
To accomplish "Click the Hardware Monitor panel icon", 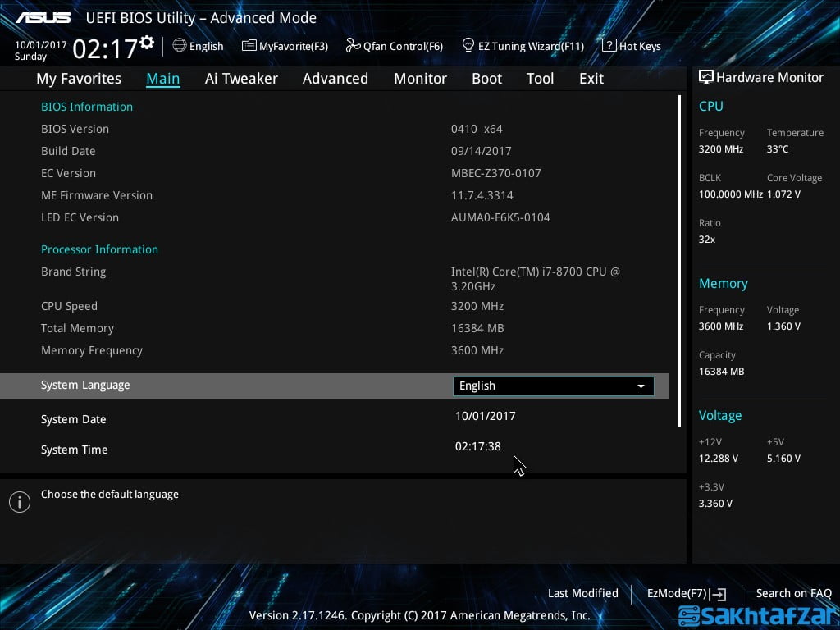I will [706, 77].
